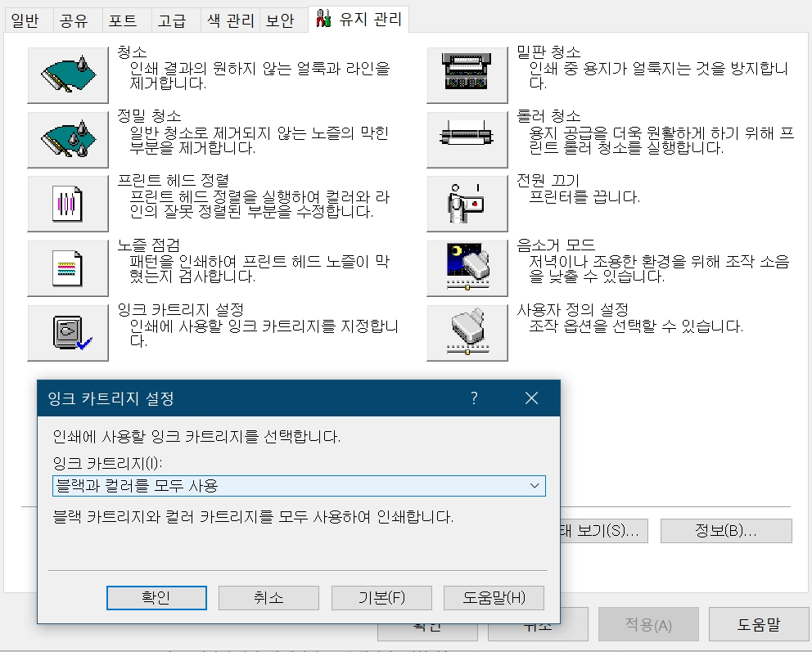
Task: Start 정밀 청소 deep cleaning icon
Action: coord(68,140)
